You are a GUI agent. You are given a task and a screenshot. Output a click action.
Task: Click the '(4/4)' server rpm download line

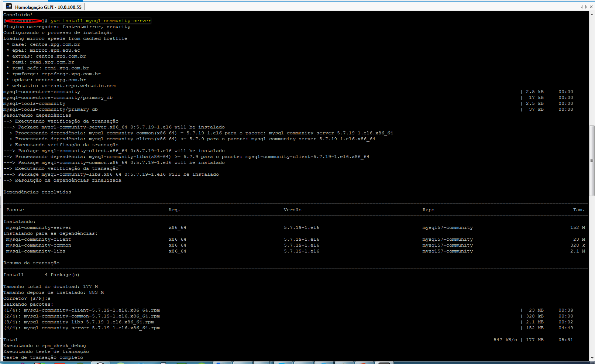point(82,328)
